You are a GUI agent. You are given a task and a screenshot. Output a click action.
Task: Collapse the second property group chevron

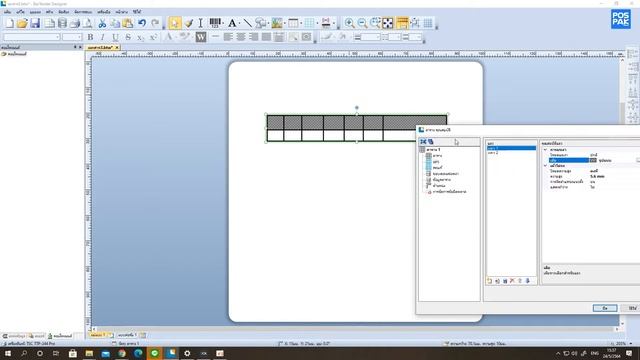(x=545, y=166)
